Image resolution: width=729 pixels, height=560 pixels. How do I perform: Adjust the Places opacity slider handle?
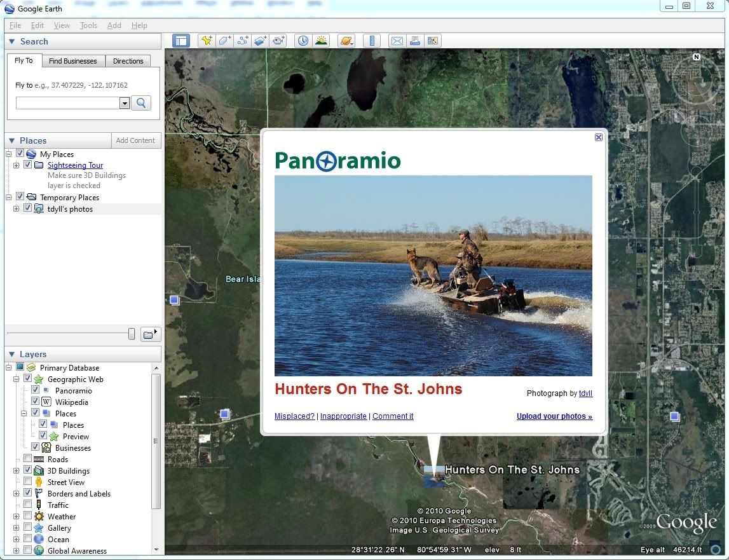132,334
